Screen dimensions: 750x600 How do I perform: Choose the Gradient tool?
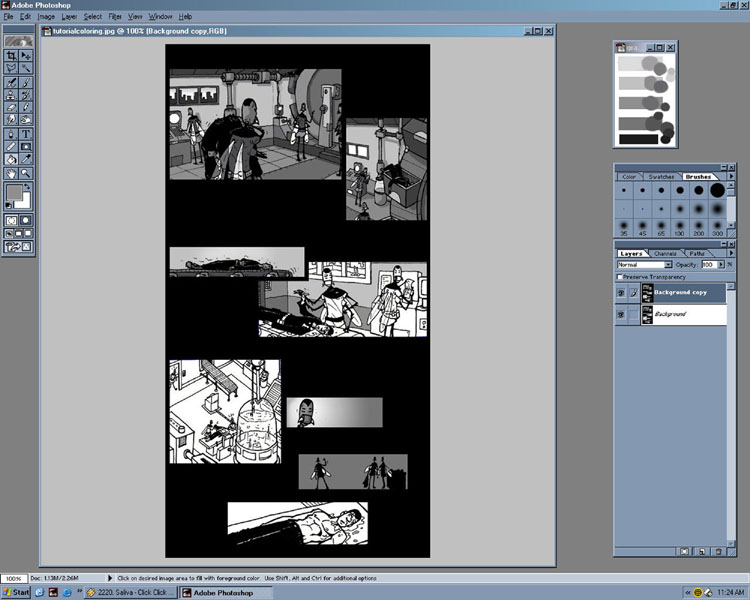point(26,146)
